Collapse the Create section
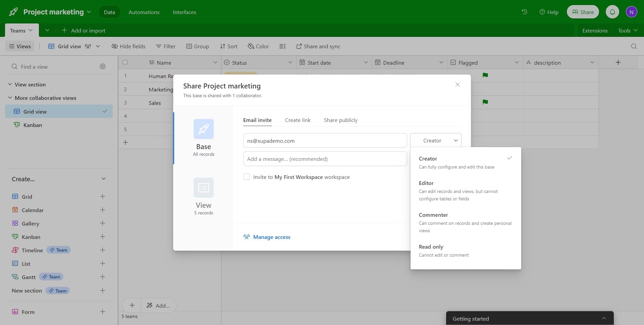The height and width of the screenshot is (325, 644). [103, 179]
